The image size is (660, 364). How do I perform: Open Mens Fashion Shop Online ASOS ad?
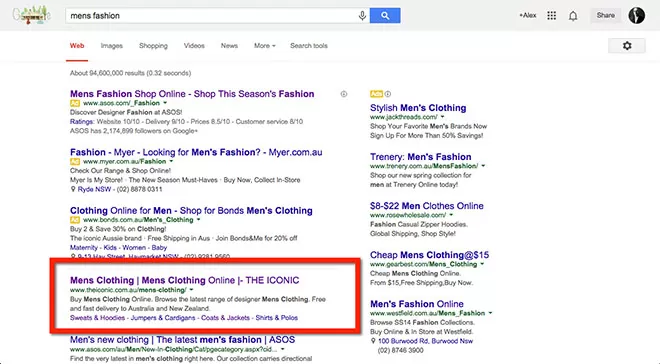pyautogui.click(x=192, y=94)
